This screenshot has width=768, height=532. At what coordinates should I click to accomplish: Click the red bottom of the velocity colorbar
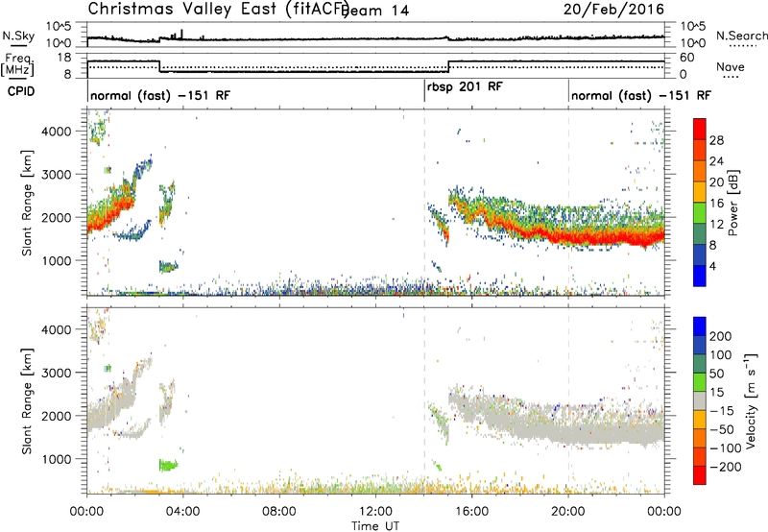coord(700,475)
